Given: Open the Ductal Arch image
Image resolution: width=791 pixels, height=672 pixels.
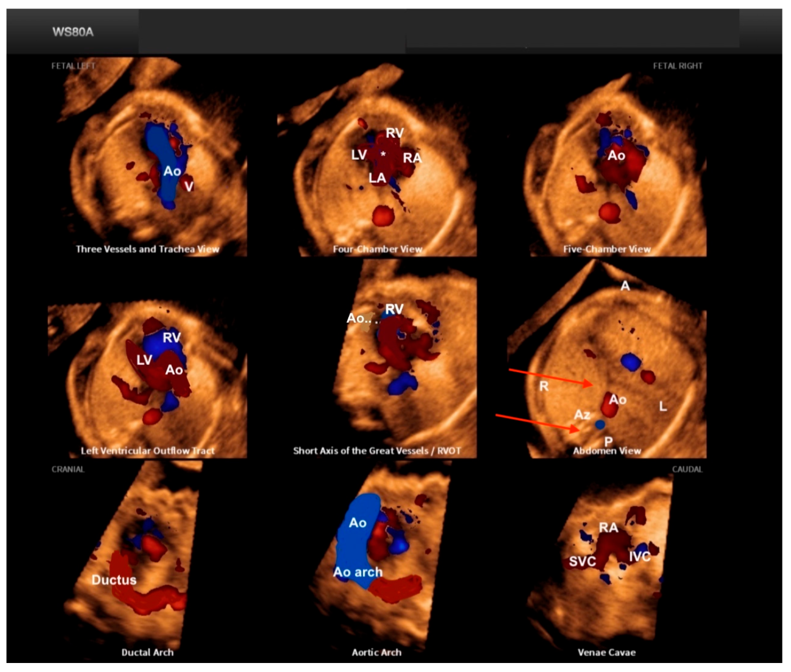Looking at the screenshot, I should point(135,562).
